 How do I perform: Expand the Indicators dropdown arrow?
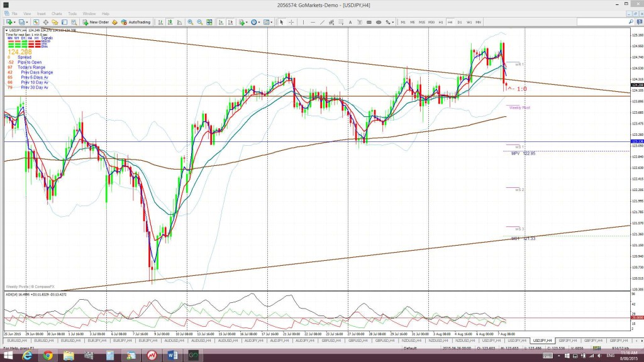[x=247, y=22]
